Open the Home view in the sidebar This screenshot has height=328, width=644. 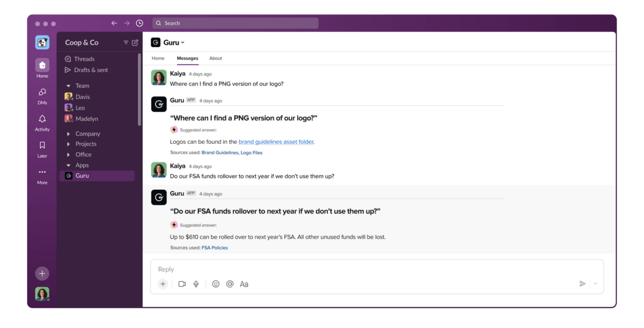click(x=42, y=68)
